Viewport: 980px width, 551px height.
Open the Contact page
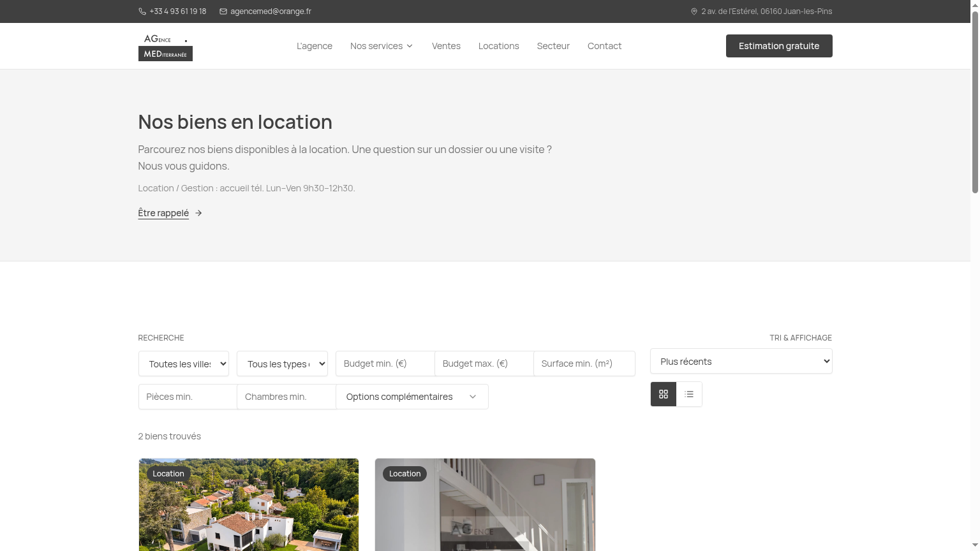pyautogui.click(x=604, y=46)
